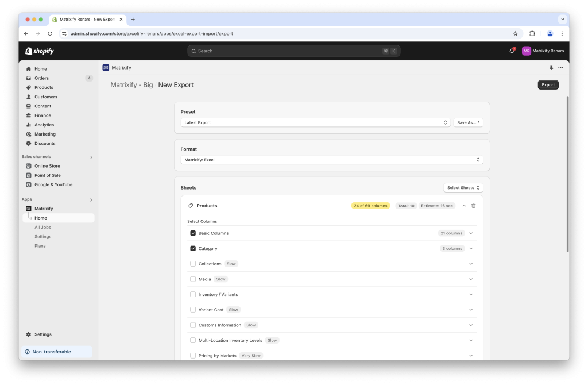Pin the Matrixify app page
Screen dimensions: 588x385
551,67
